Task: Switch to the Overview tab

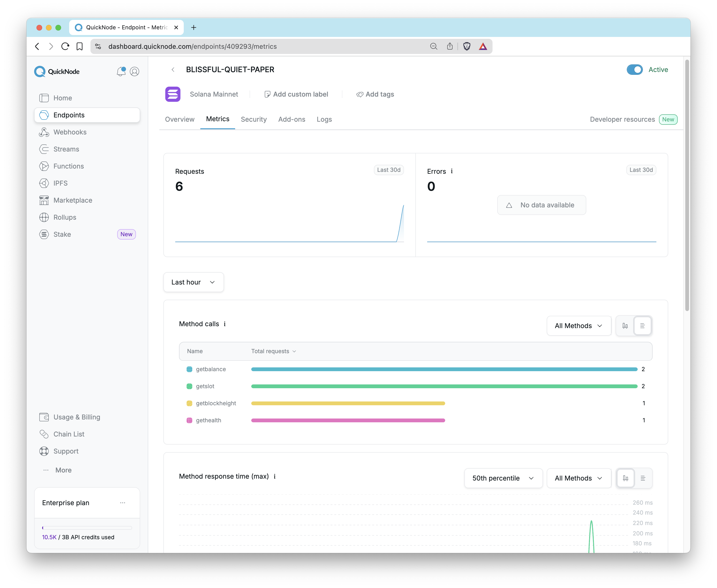Action: [x=179, y=119]
